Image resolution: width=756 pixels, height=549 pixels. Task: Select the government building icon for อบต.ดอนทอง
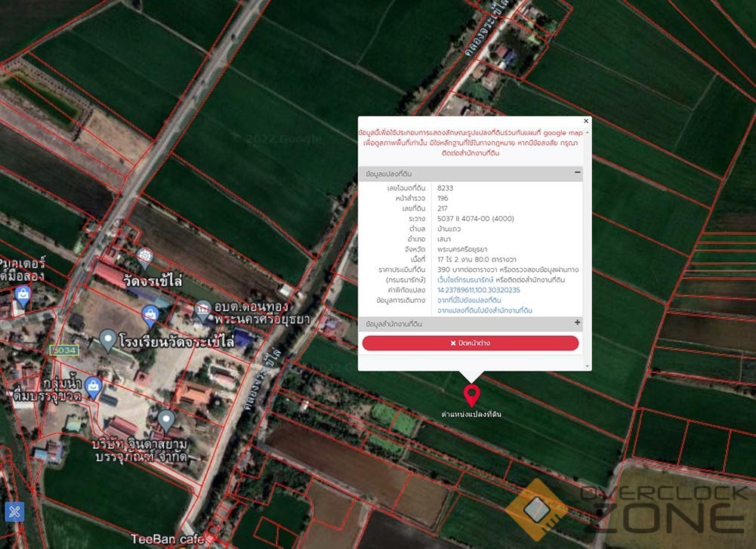pos(202,309)
